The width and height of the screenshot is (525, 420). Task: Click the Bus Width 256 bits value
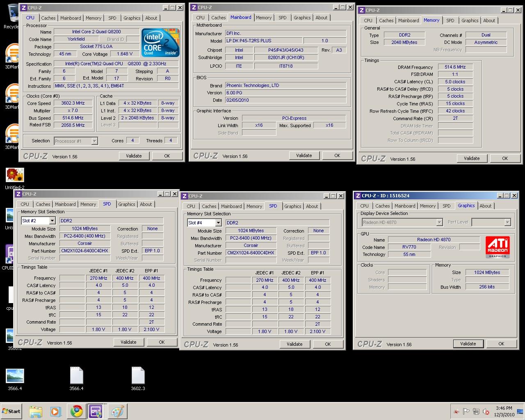(x=487, y=287)
